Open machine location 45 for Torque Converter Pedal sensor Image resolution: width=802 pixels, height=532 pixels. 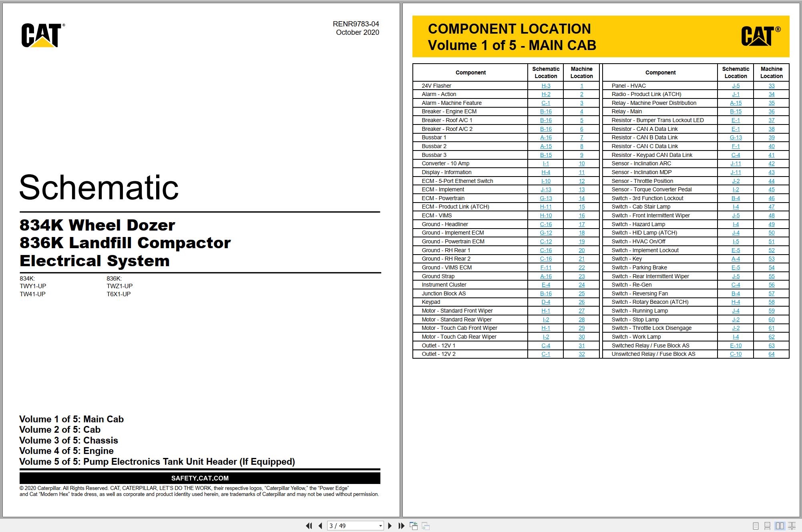tap(772, 189)
